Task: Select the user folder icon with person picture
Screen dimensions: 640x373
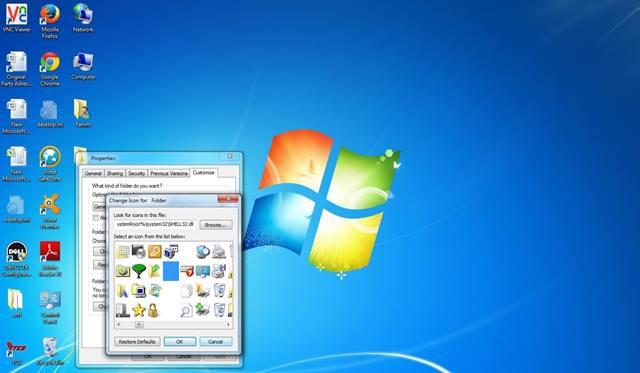Action: (82, 113)
